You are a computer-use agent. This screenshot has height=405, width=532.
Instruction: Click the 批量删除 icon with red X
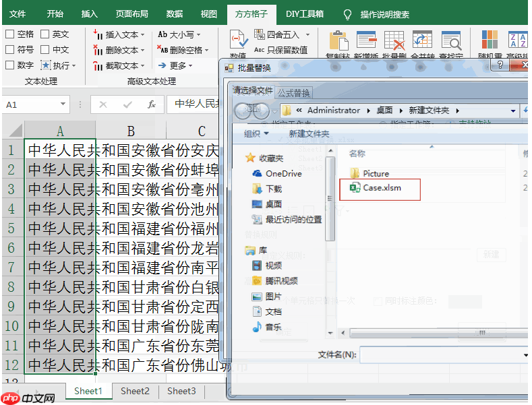(394, 40)
